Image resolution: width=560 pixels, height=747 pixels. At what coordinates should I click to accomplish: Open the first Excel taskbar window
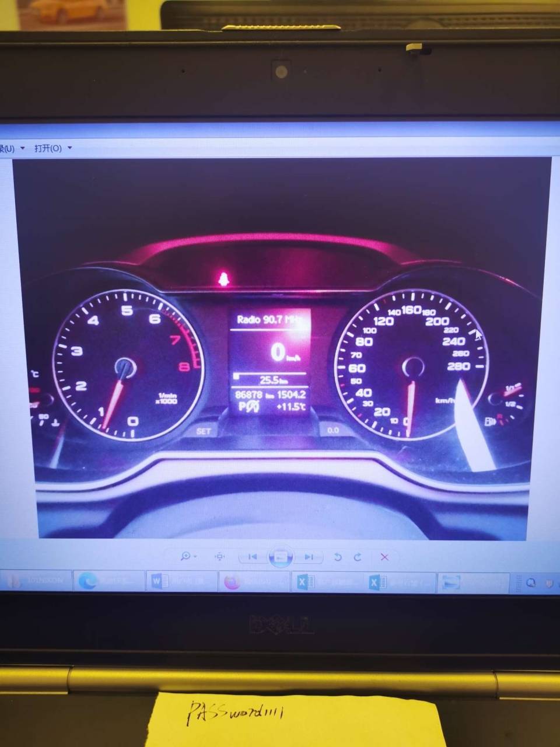pyautogui.click(x=326, y=581)
